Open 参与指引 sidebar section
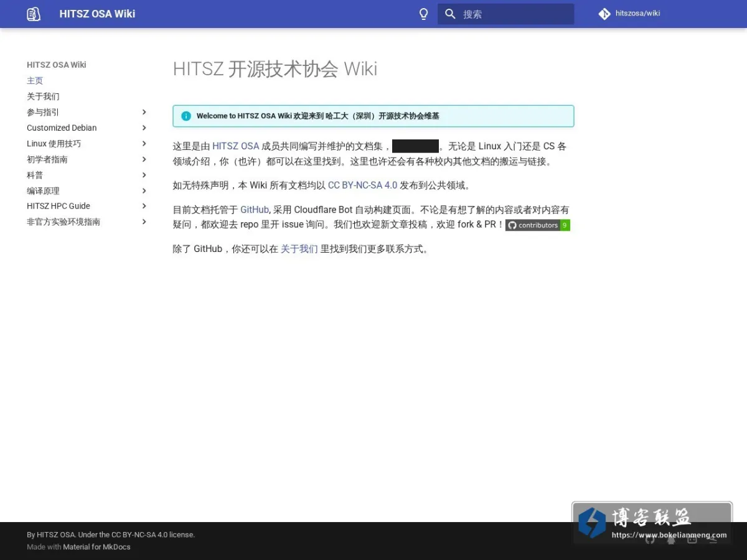This screenshot has height=560, width=747. (43, 112)
